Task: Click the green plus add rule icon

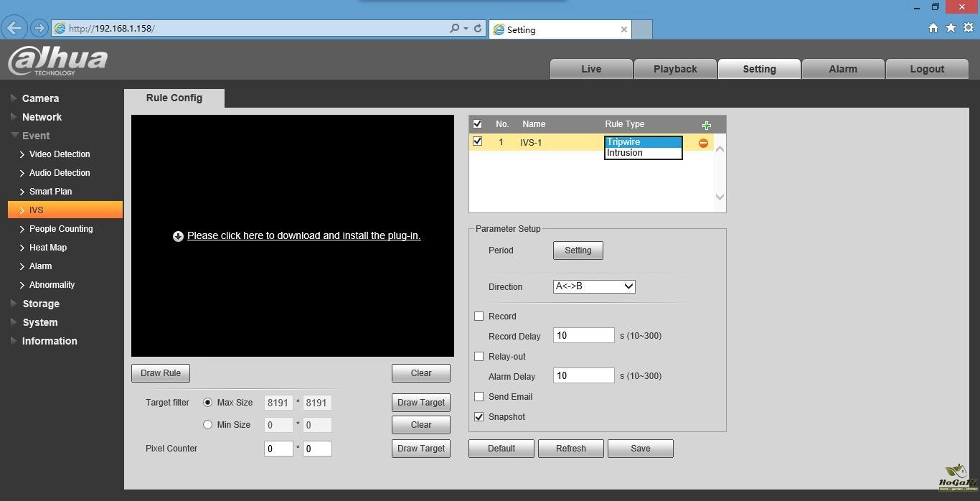Action: (x=706, y=125)
